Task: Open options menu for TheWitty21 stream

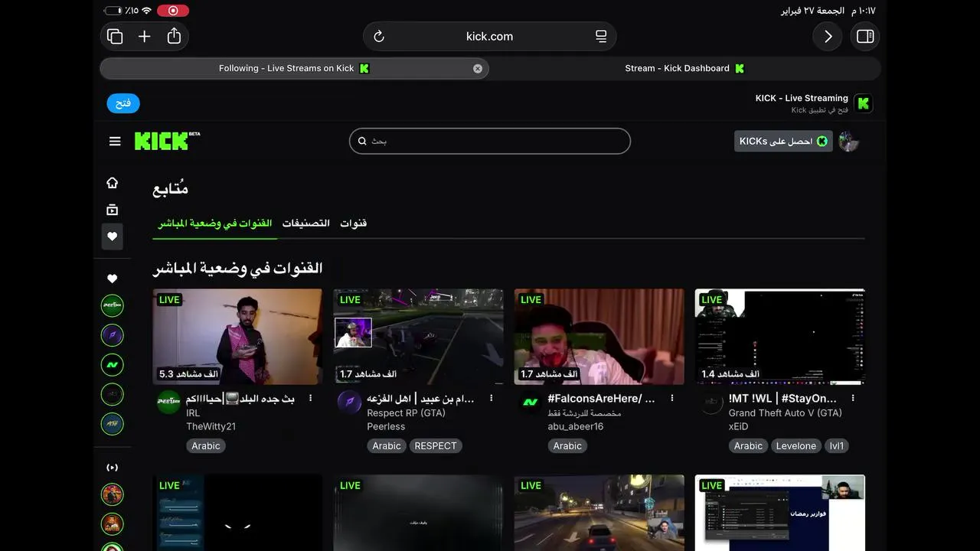Action: coord(310,399)
